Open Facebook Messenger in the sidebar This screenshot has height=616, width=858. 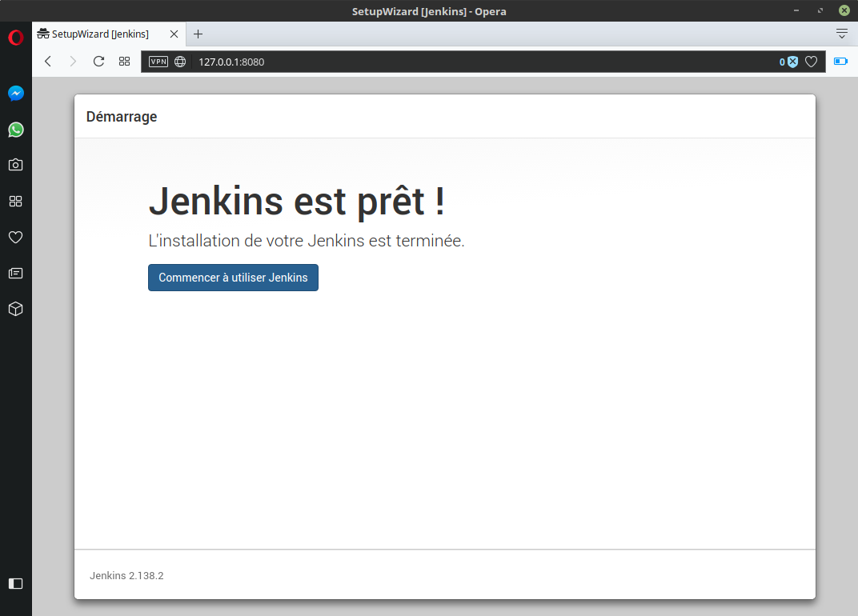pos(15,94)
